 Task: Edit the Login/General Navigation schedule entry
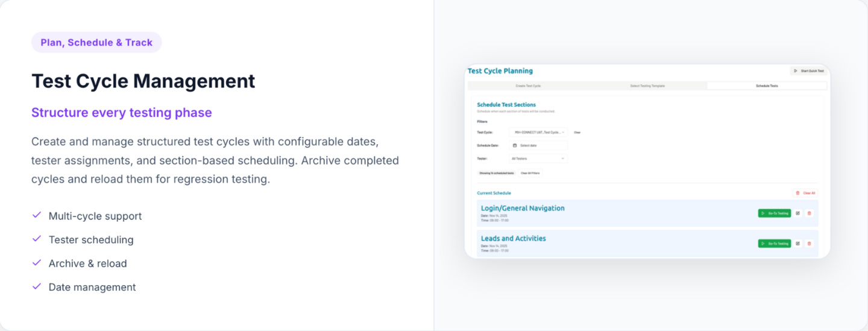[x=798, y=213]
